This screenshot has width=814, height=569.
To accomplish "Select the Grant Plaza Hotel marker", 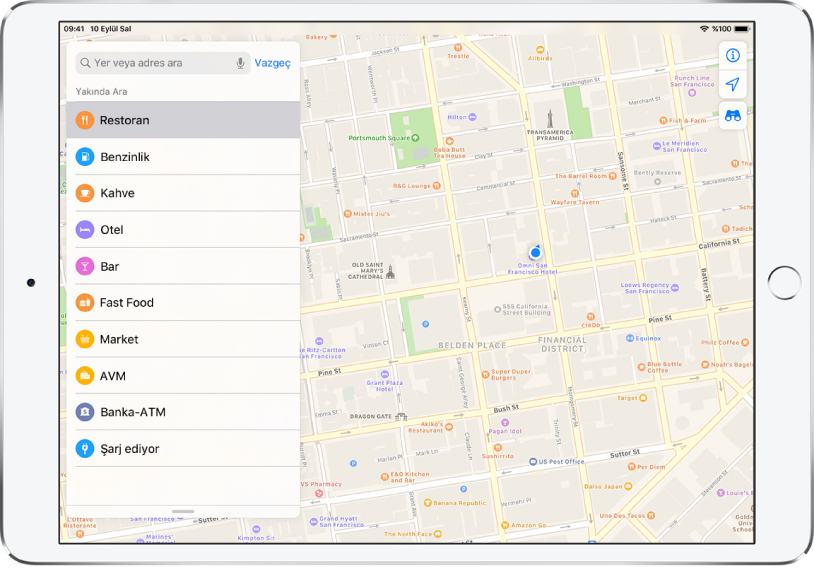I will click(385, 374).
